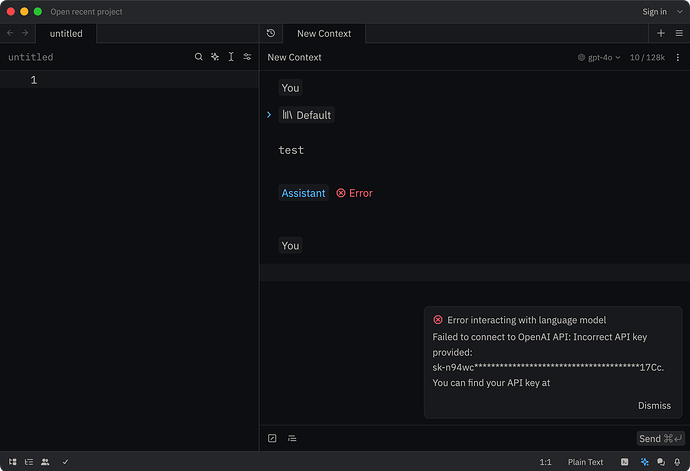This screenshot has height=471, width=690.
Task: Toggle the project panel icon in status bar
Action: (13, 462)
